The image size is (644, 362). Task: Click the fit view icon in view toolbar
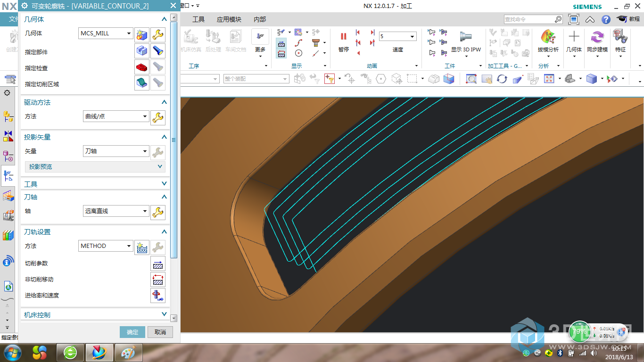click(549, 79)
